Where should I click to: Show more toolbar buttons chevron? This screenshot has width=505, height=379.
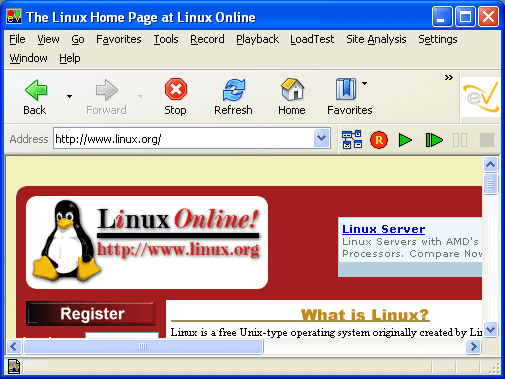pyautogui.click(x=449, y=78)
